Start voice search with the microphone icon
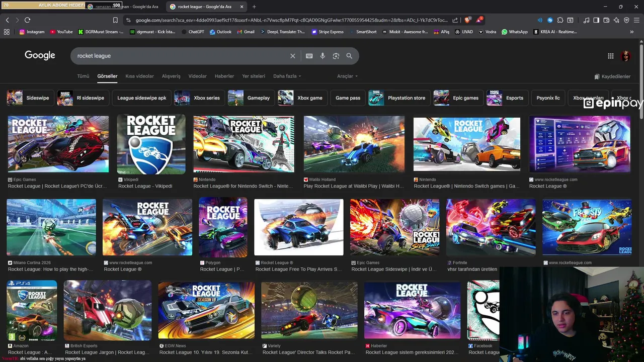This screenshot has width=644, height=362. click(x=323, y=56)
